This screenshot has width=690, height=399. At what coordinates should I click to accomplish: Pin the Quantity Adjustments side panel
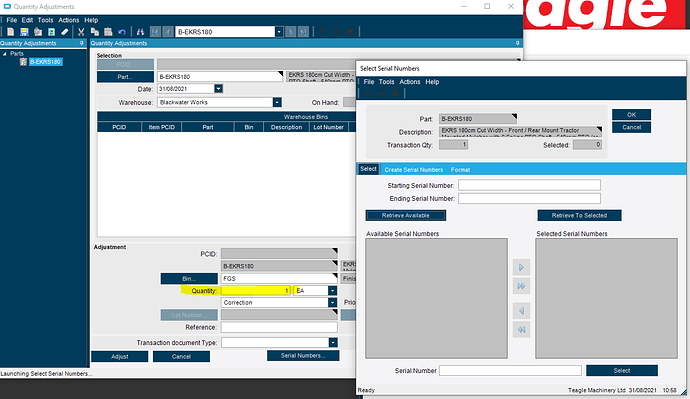click(x=81, y=43)
